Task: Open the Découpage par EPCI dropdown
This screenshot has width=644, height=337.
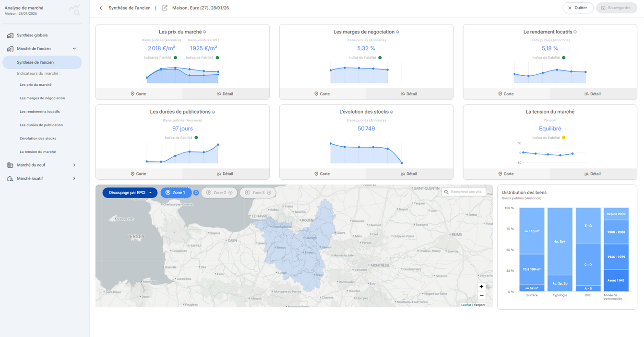Action: coord(130,193)
